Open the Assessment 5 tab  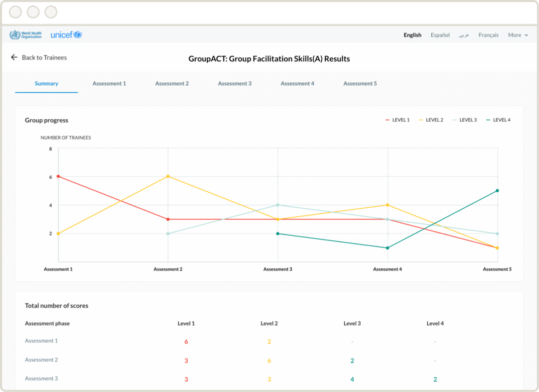point(360,84)
